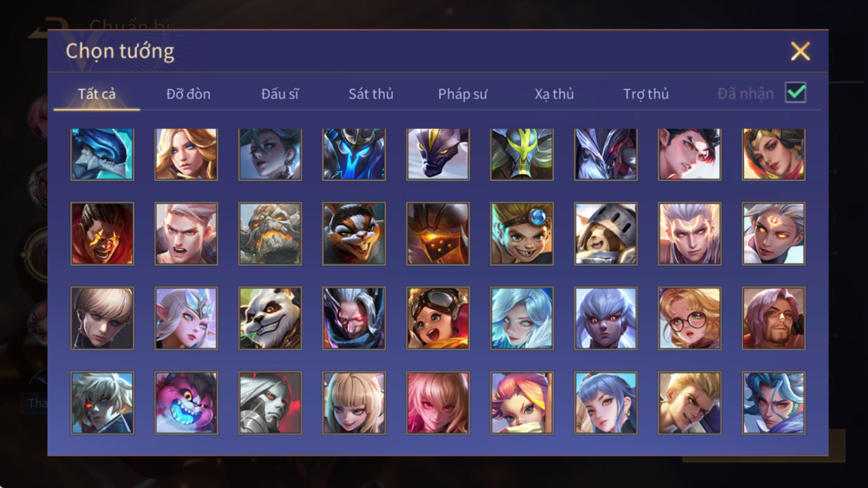This screenshot has width=868, height=488.
Task: Close the Chọn tướng dialog
Action: pos(800,51)
